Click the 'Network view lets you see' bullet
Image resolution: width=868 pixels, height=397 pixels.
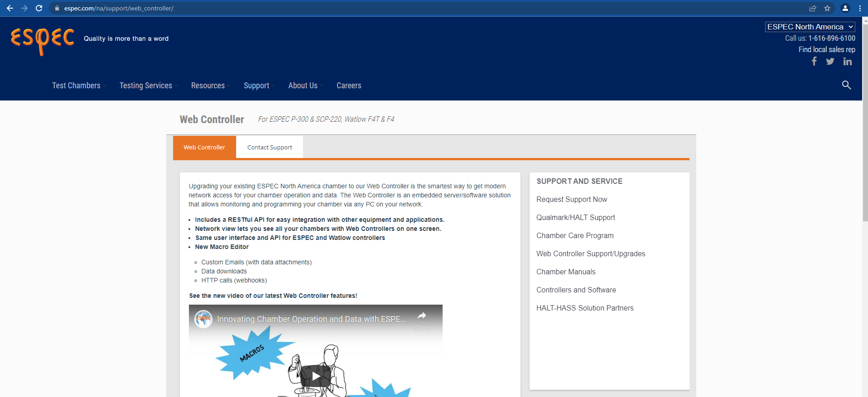tap(318, 229)
